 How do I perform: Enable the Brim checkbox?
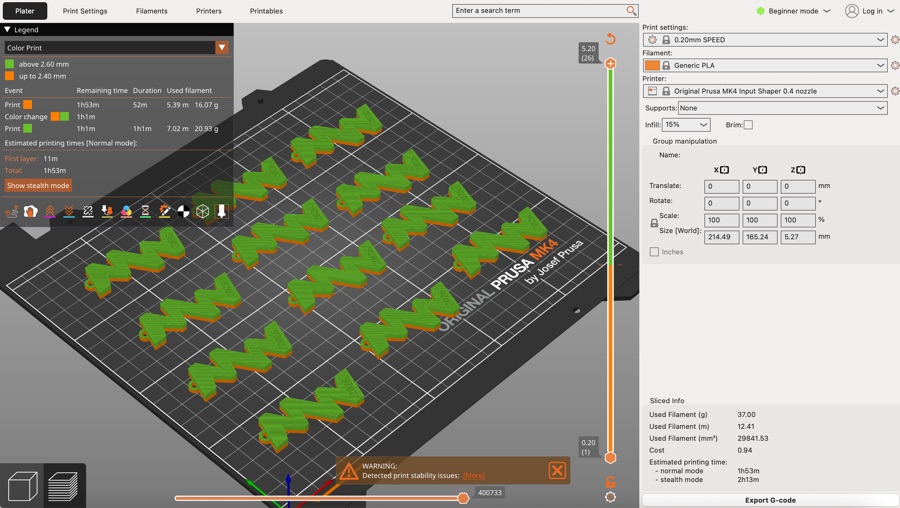pyautogui.click(x=748, y=125)
